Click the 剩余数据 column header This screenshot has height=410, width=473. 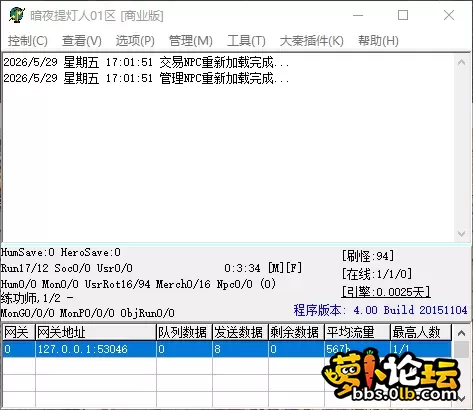(x=296, y=332)
